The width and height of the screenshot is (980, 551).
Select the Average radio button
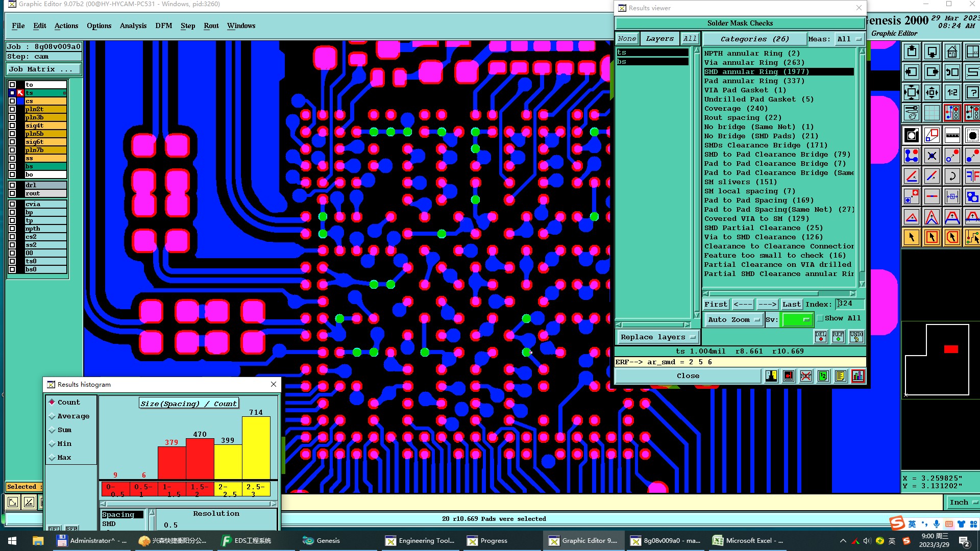tap(52, 416)
